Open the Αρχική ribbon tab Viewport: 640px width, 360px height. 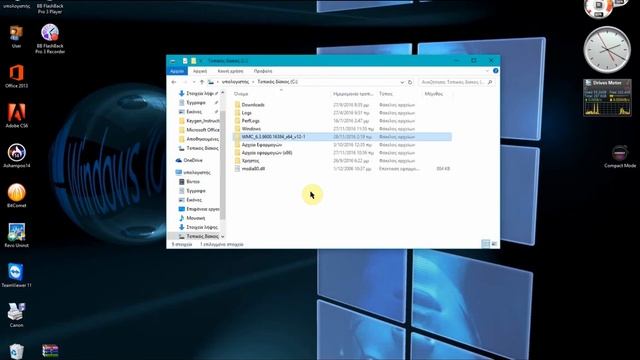click(x=200, y=71)
